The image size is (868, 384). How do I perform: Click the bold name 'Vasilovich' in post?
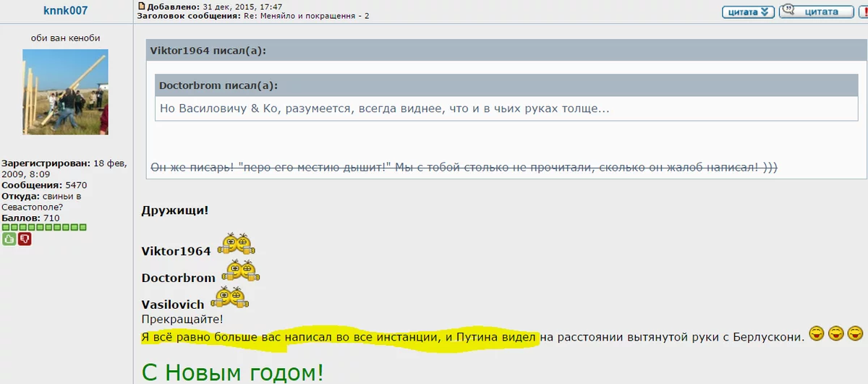pyautogui.click(x=173, y=304)
